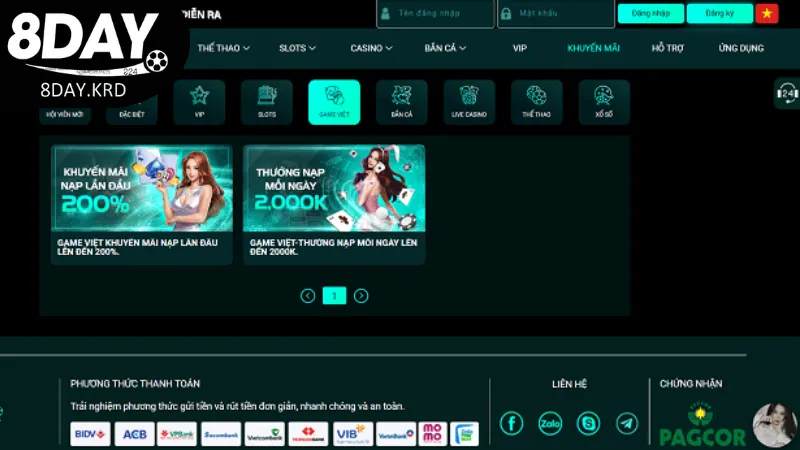Viewport: 800px width, 450px height.
Task: Click the VIB bank logo
Action: (353, 434)
